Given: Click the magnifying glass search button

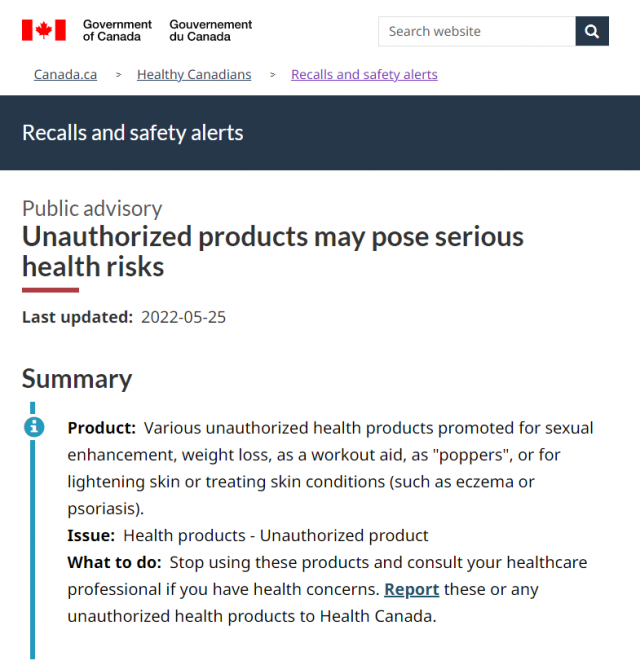Looking at the screenshot, I should [592, 31].
